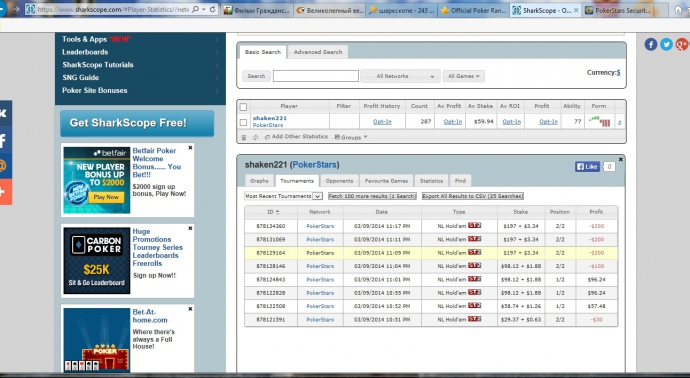Screen dimensions: 690x378
Task: Switch to Official Poker Rankings browser tab
Action: 473,10
